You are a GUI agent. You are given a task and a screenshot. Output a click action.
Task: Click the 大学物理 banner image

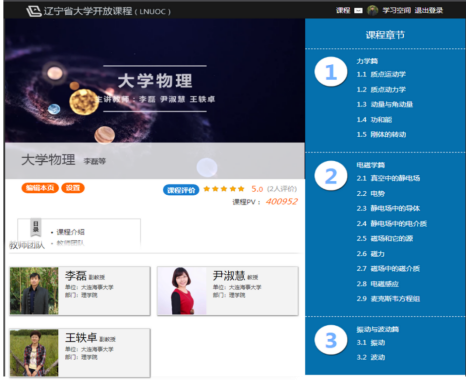click(155, 81)
